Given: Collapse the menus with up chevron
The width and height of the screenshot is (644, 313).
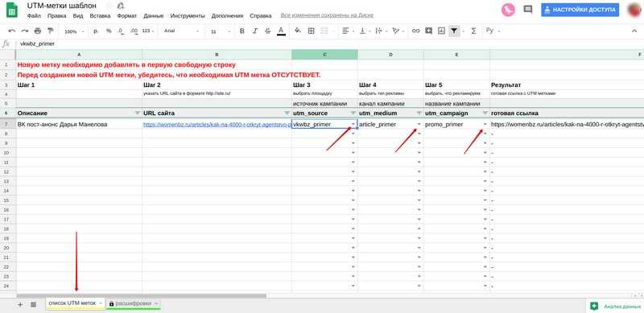Looking at the screenshot, I should pyautogui.click(x=634, y=31).
